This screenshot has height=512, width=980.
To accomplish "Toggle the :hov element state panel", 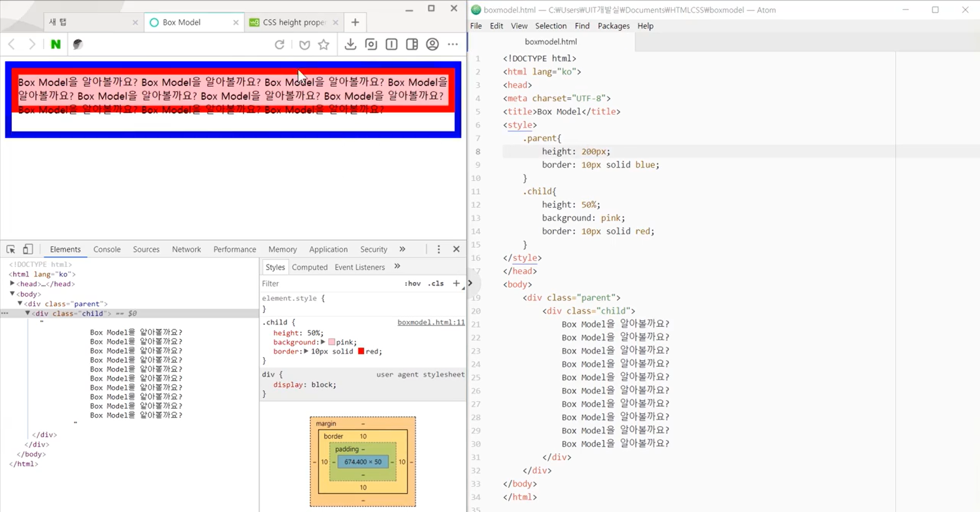I will [412, 283].
